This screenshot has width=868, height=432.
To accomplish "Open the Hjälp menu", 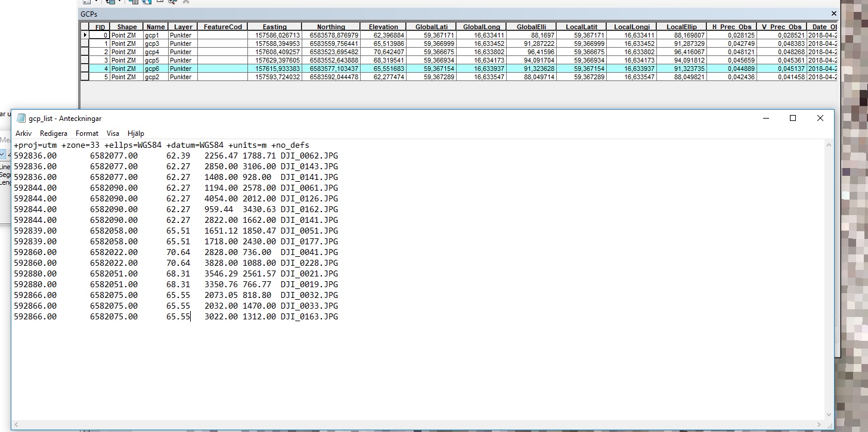I will 135,133.
